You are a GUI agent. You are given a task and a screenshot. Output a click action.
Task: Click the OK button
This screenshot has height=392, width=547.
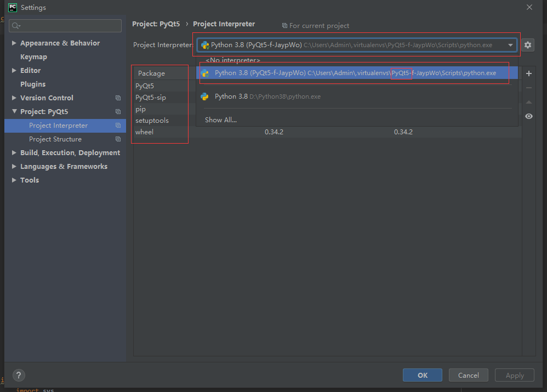[x=423, y=375]
